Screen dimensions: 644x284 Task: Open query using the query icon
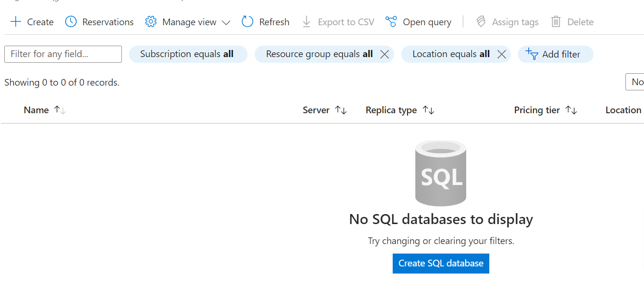pos(391,21)
